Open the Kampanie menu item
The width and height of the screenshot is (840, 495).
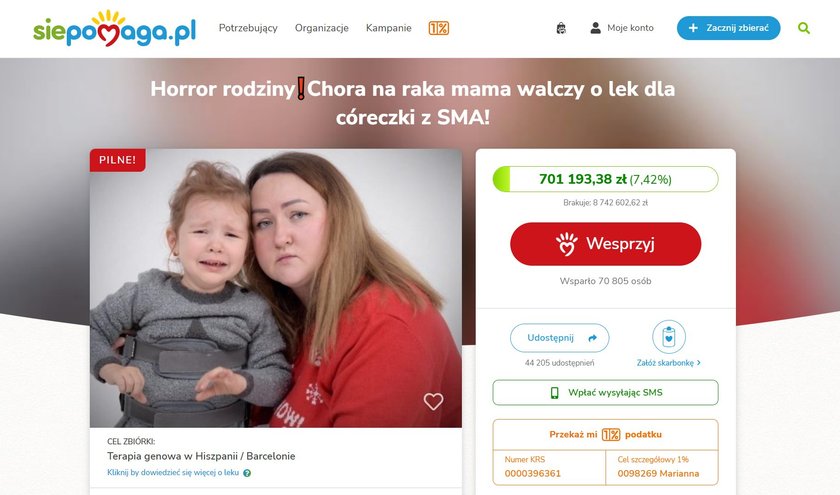click(x=388, y=28)
